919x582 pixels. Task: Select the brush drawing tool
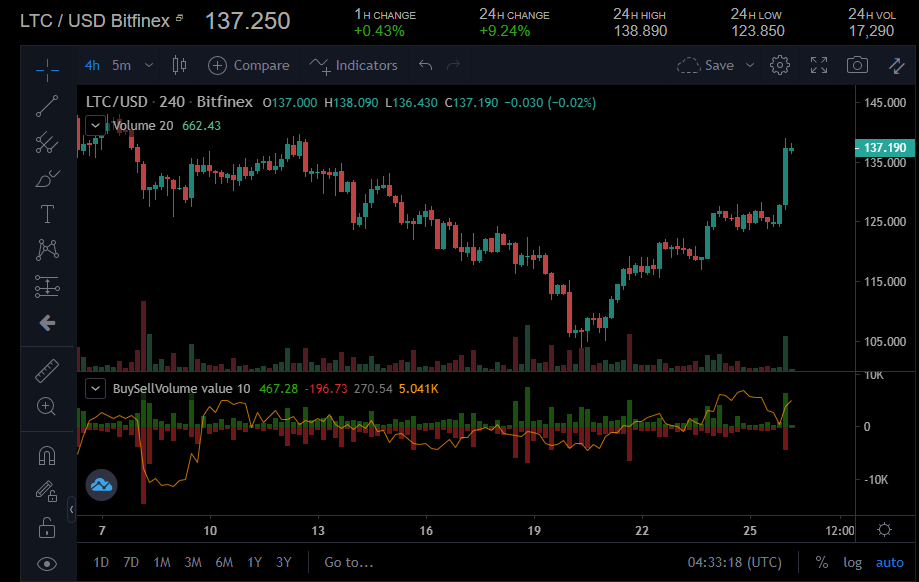click(x=47, y=178)
